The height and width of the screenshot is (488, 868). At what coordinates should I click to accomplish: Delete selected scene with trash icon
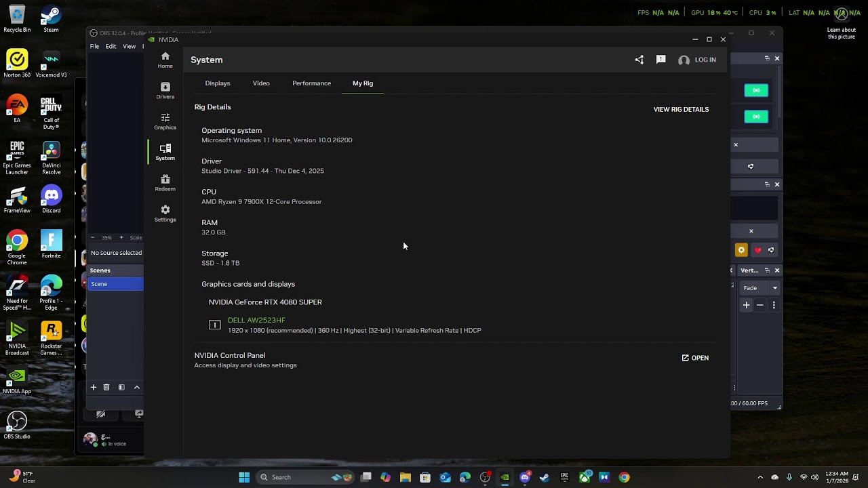tap(106, 388)
